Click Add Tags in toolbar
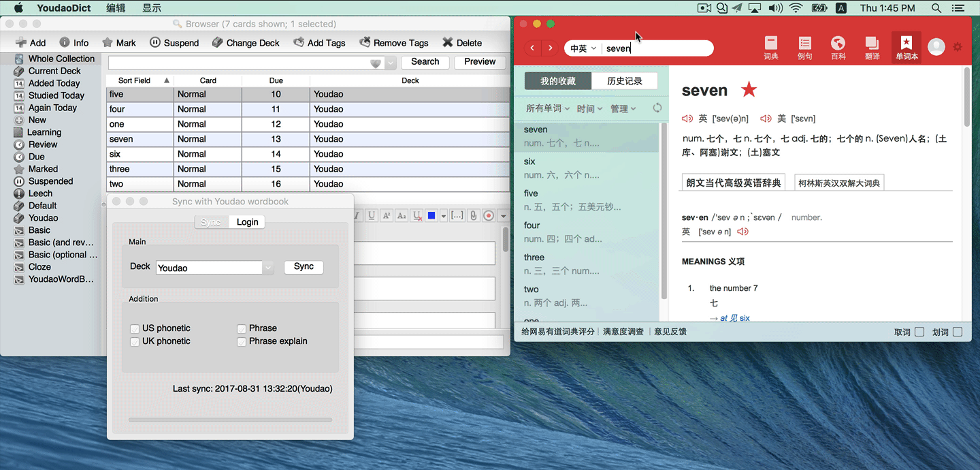Viewport: 980px width, 470px height. [319, 42]
